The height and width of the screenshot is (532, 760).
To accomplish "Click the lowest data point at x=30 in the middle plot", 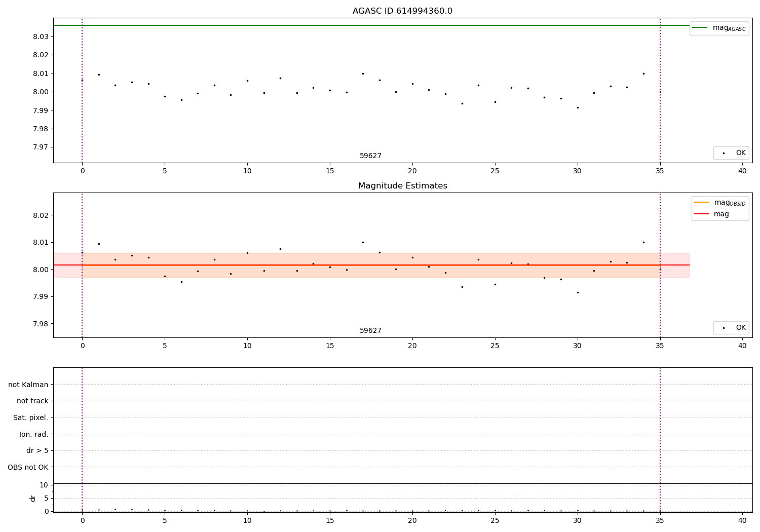I will [578, 292].
